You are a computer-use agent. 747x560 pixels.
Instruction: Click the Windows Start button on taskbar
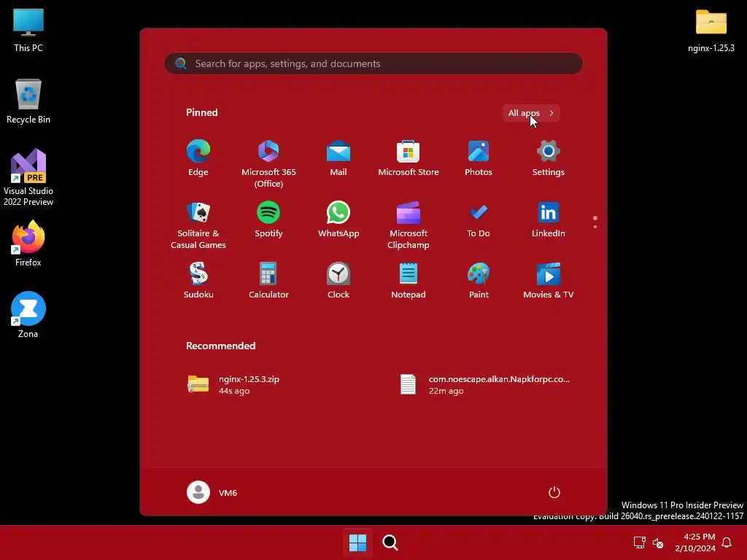pyautogui.click(x=357, y=542)
